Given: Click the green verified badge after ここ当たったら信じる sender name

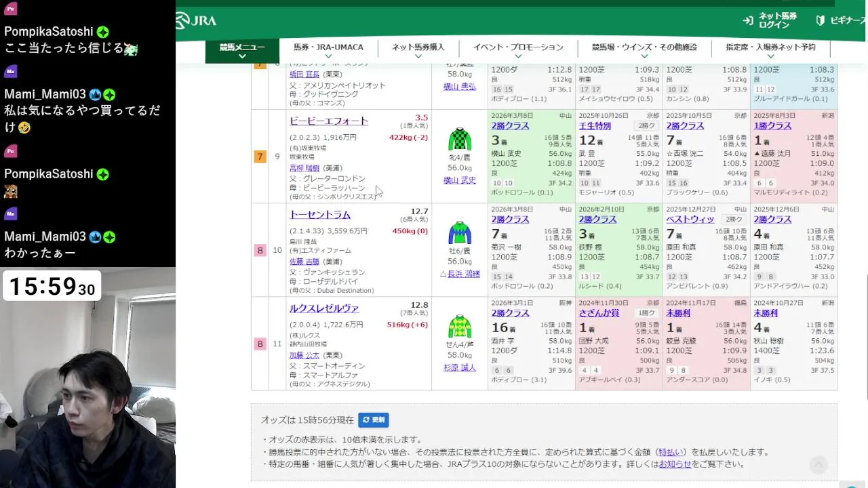Looking at the screenshot, I should pyautogui.click(x=103, y=32).
